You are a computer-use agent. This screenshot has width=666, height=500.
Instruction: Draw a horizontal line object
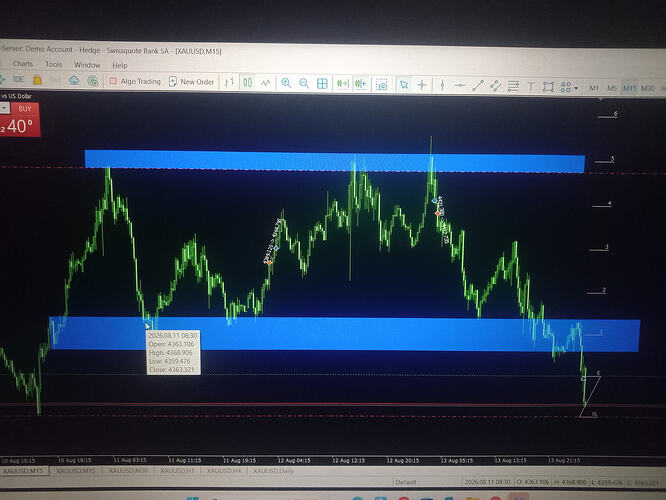pyautogui.click(x=460, y=85)
